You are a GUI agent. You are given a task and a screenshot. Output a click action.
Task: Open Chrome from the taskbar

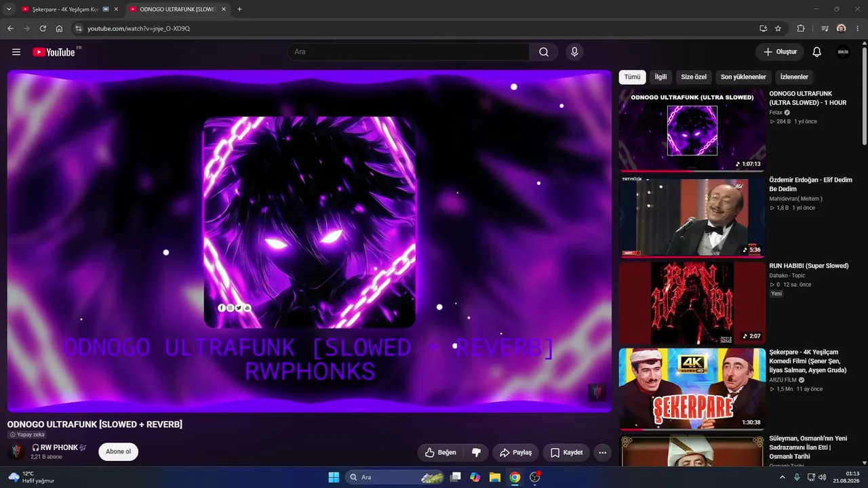tap(515, 477)
